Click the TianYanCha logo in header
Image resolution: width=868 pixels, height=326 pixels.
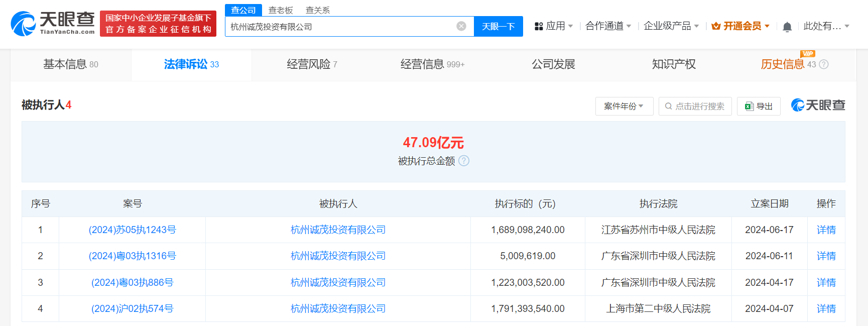[x=53, y=24]
